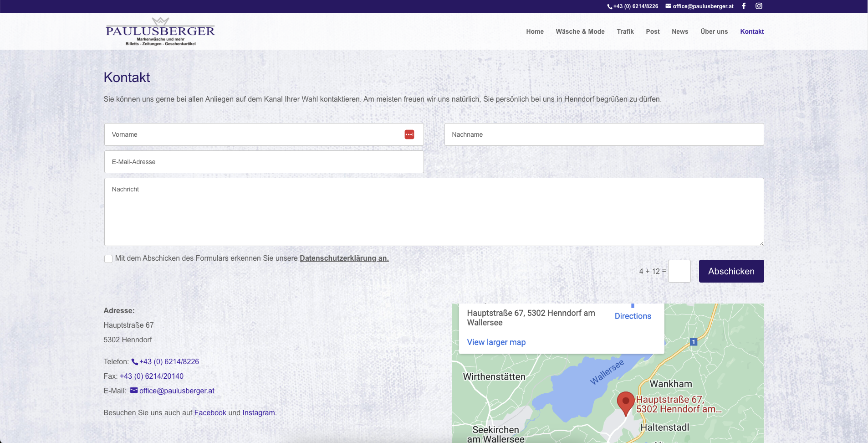This screenshot has height=443, width=868.
Task: Click Directions on the map card
Action: (633, 316)
